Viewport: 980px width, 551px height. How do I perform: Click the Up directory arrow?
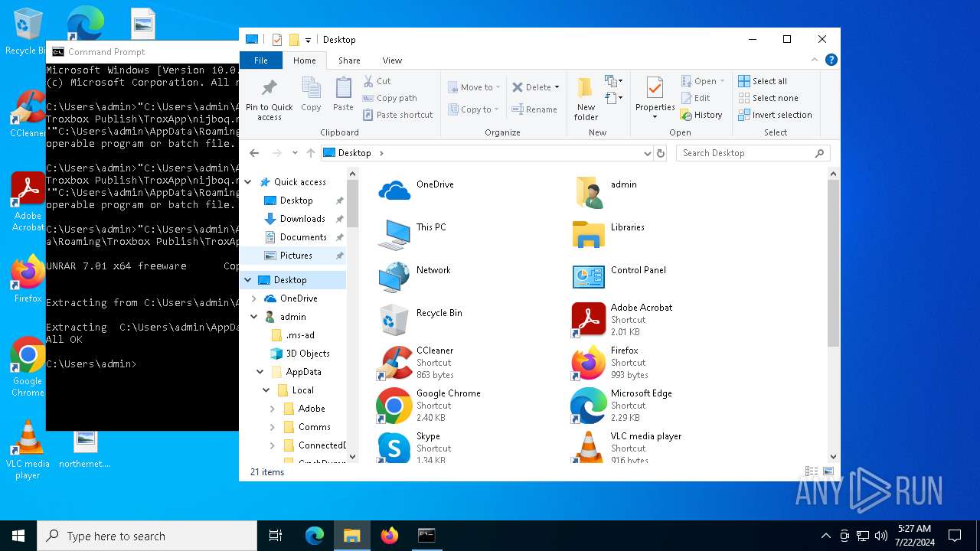pyautogui.click(x=310, y=153)
